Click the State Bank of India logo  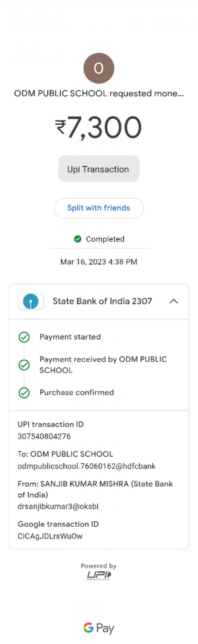coord(31,301)
